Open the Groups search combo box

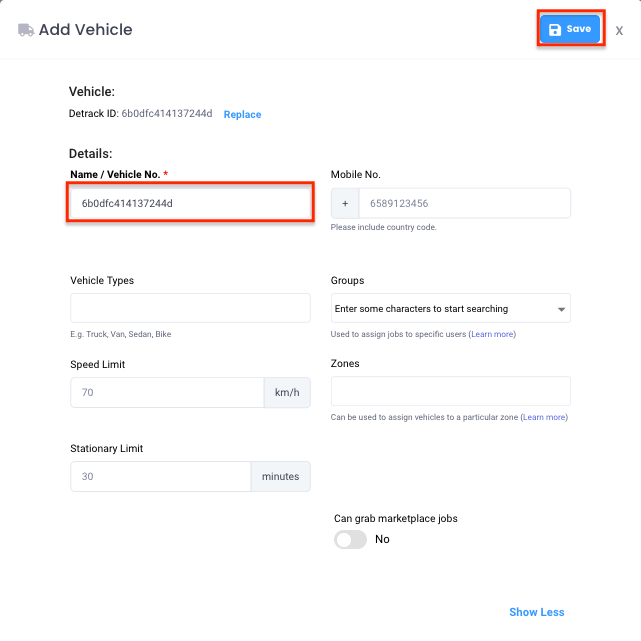450,308
